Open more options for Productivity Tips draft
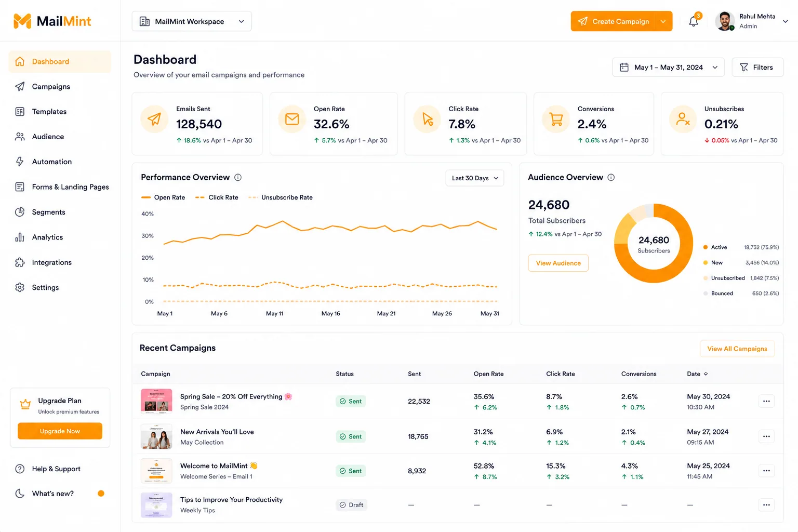 [766, 505]
